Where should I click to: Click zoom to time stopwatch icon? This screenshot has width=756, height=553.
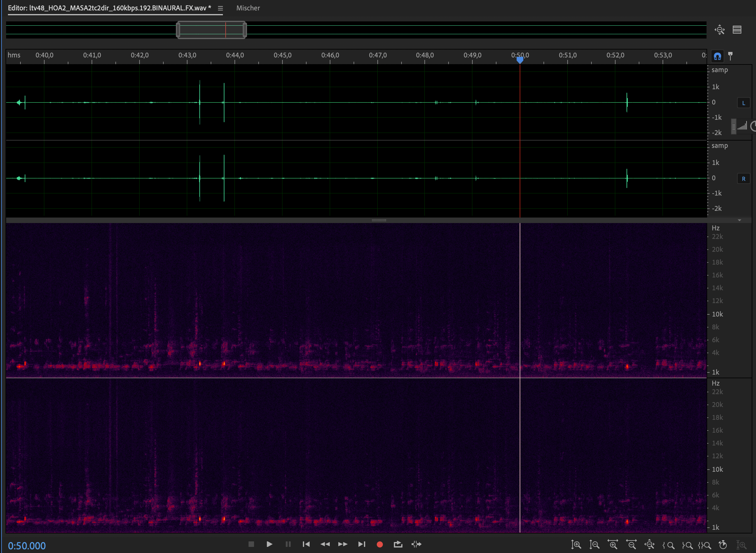tap(723, 545)
